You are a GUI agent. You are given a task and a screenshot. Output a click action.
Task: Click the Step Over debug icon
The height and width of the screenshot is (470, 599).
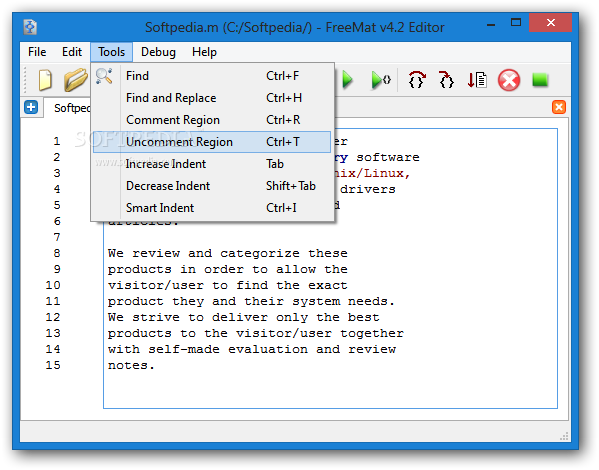pyautogui.click(x=417, y=80)
